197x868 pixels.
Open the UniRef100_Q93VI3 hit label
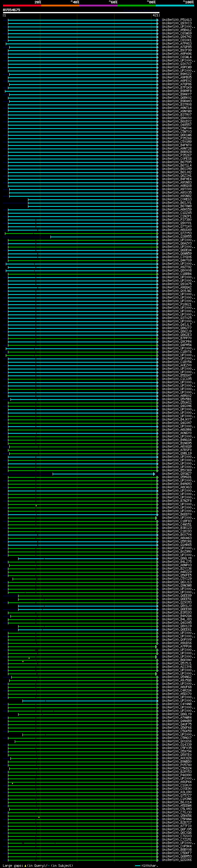point(176,23)
